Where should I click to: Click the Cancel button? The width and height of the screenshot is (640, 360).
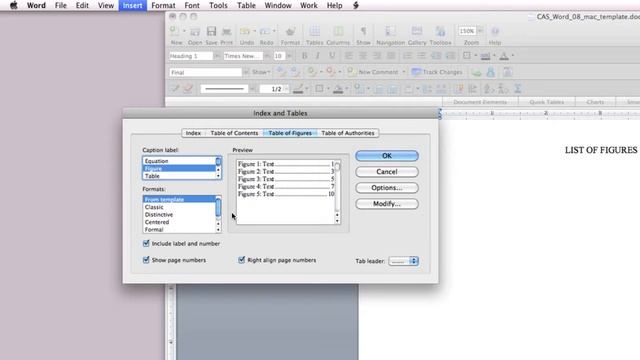pos(387,171)
